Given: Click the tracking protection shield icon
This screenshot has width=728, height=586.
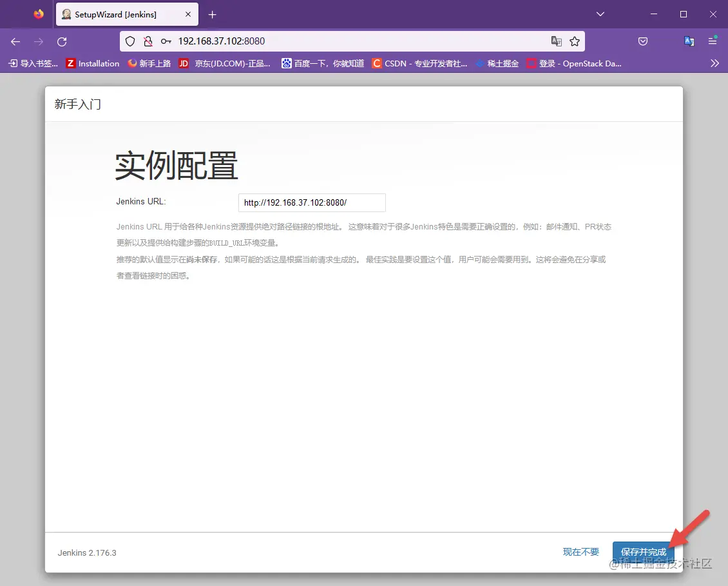Looking at the screenshot, I should 131,41.
